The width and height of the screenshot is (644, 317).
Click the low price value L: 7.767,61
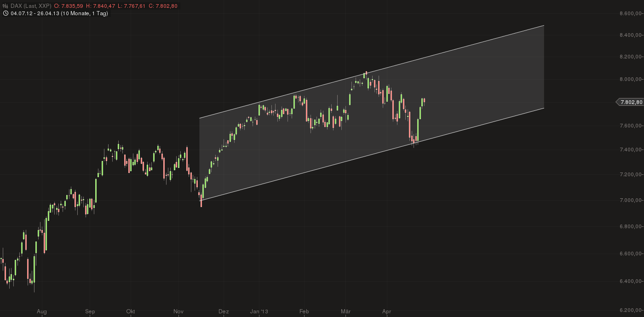pos(132,6)
